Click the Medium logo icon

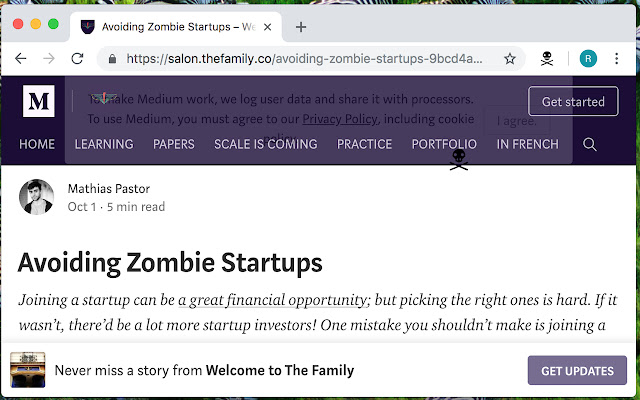39,101
